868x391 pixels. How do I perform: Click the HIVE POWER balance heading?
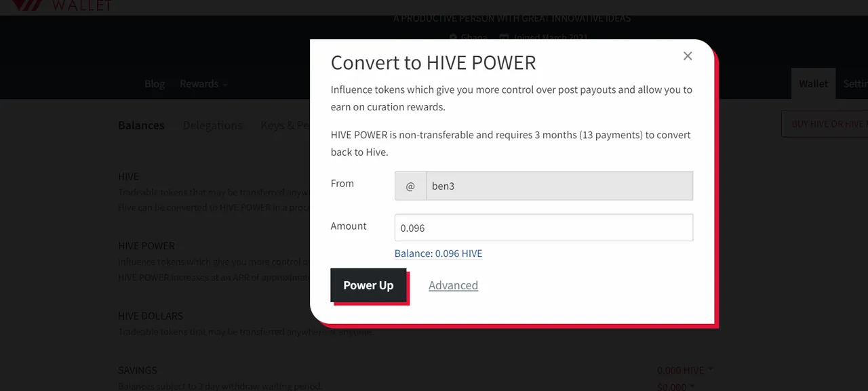pyautogui.click(x=146, y=246)
